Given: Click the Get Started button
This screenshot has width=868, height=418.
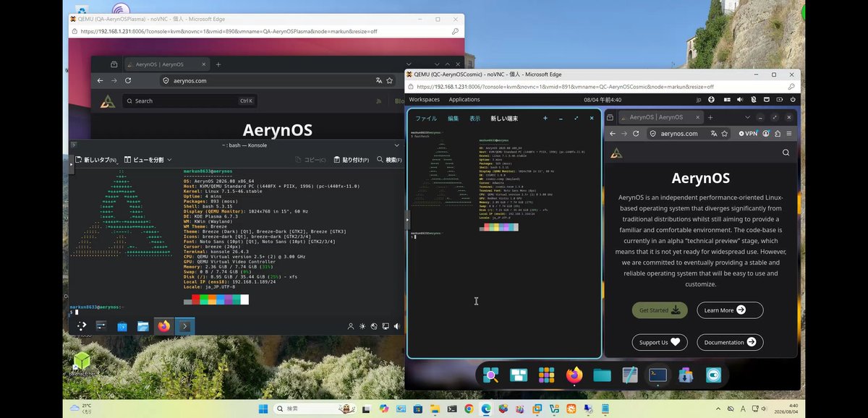Looking at the screenshot, I should (660, 310).
